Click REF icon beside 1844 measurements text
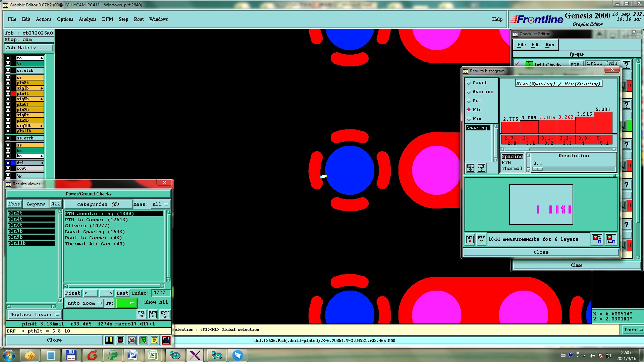 481,239
